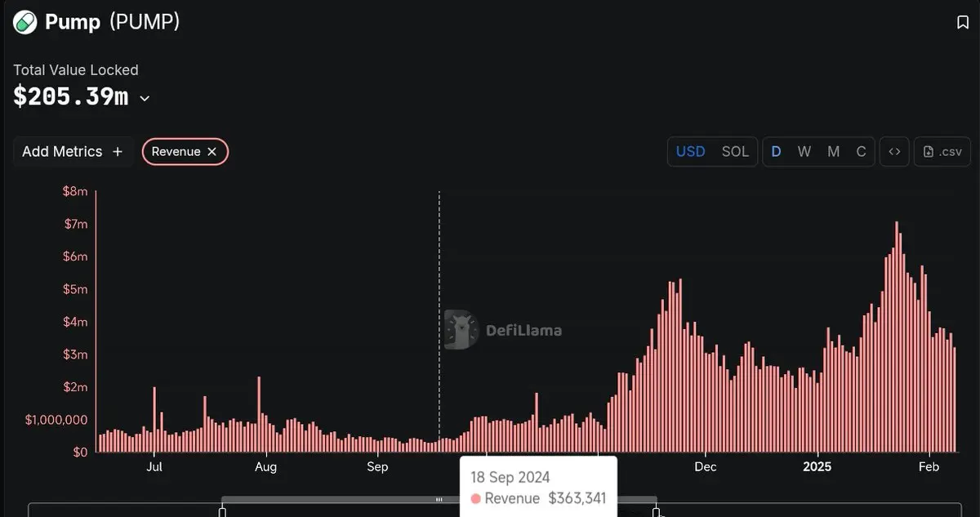Viewport: 980px width, 517px height.
Task: Click the Pump pill logo icon
Action: click(24, 22)
